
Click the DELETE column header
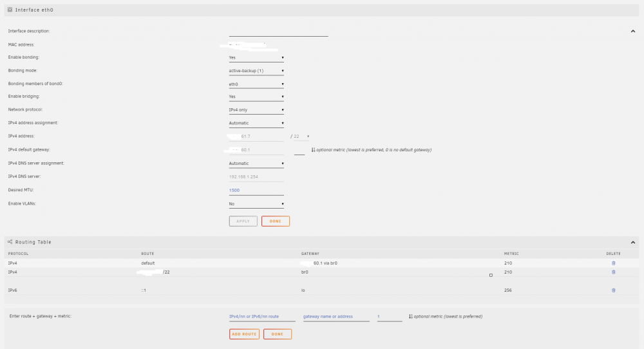click(613, 254)
